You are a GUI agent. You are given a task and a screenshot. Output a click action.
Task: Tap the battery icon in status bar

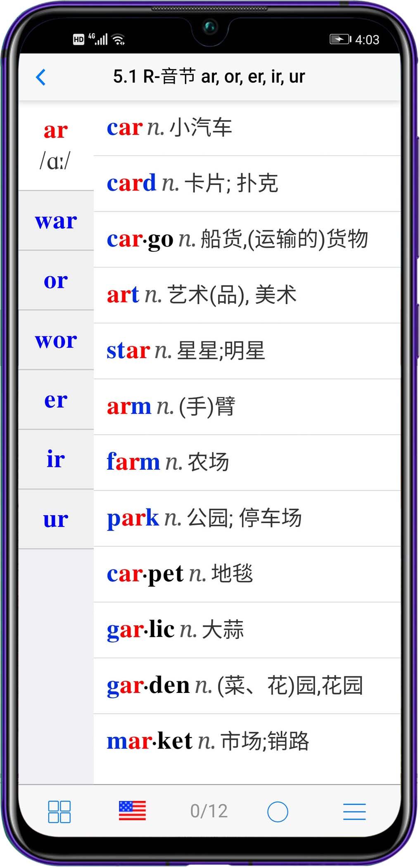pos(340,39)
